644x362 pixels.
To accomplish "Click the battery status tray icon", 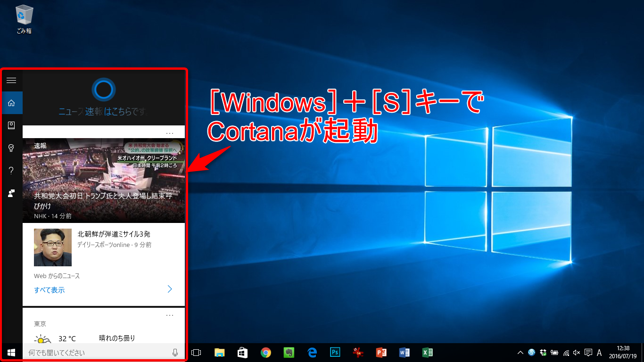I will [x=554, y=353].
